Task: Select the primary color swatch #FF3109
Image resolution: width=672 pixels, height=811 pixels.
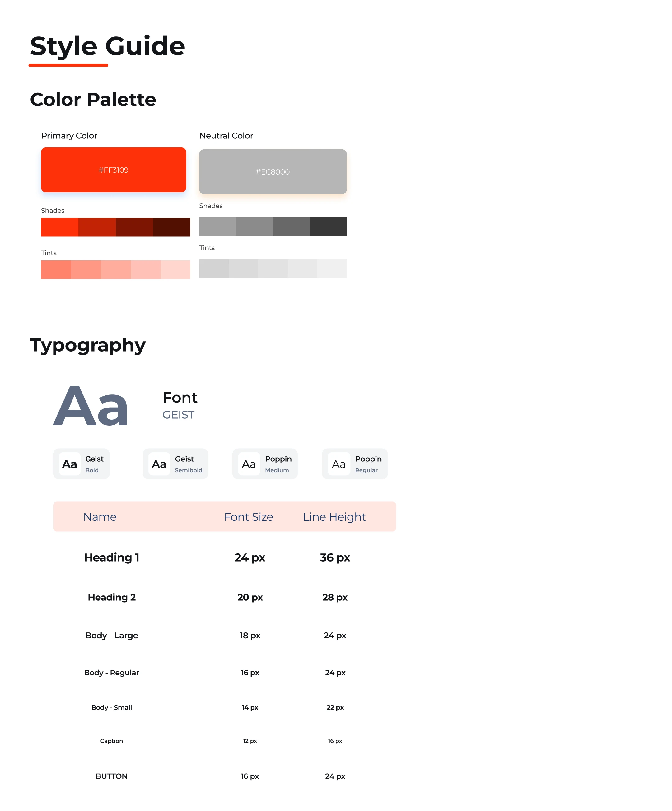Action: 114,170
